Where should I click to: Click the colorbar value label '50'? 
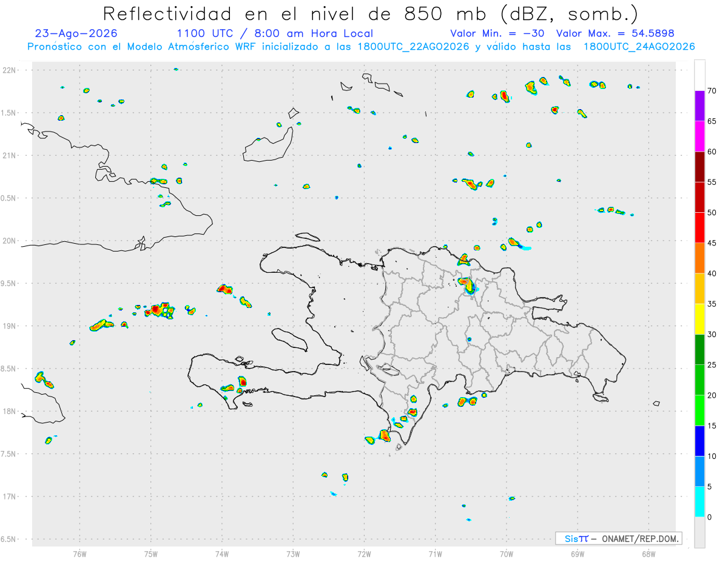click(712, 213)
